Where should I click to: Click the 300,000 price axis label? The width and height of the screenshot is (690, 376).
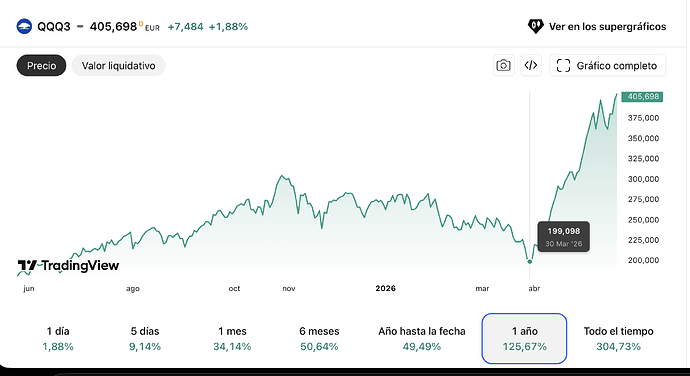pyautogui.click(x=643, y=179)
